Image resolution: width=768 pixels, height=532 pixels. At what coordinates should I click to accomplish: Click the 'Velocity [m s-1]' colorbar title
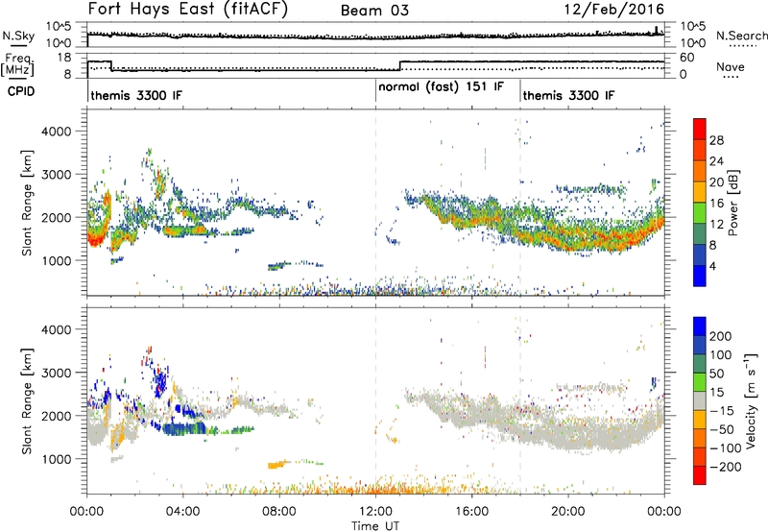coord(751,401)
